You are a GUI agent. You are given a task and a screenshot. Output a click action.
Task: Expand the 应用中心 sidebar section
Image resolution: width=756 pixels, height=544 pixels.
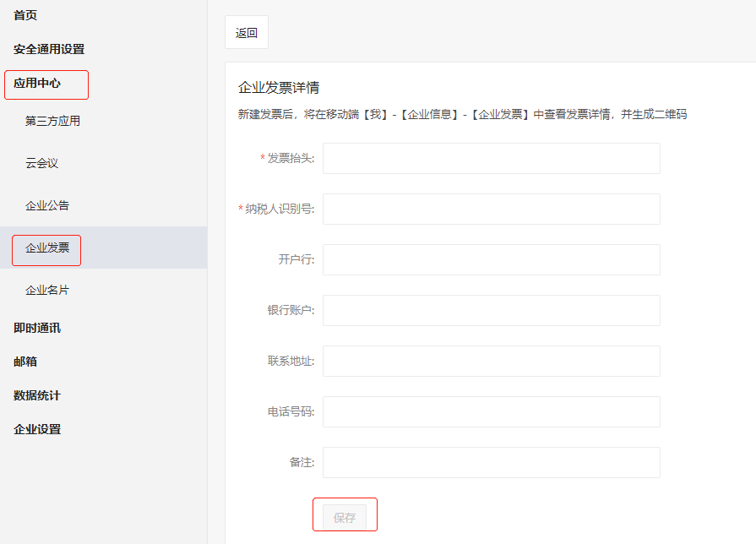tap(37, 83)
